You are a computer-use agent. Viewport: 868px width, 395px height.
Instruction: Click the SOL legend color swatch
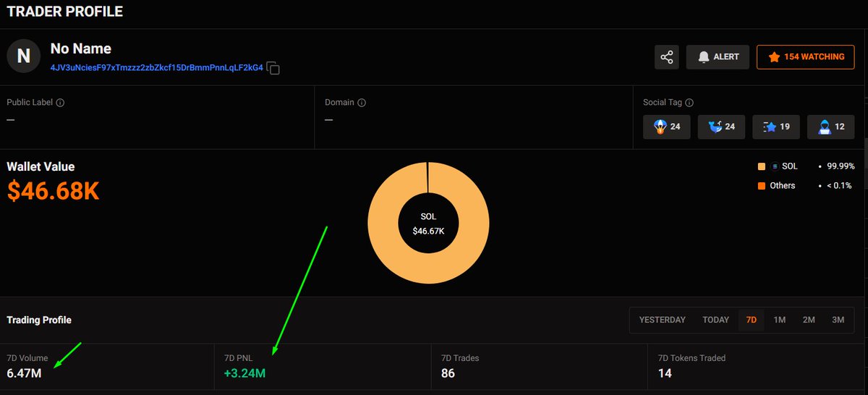tap(762, 166)
